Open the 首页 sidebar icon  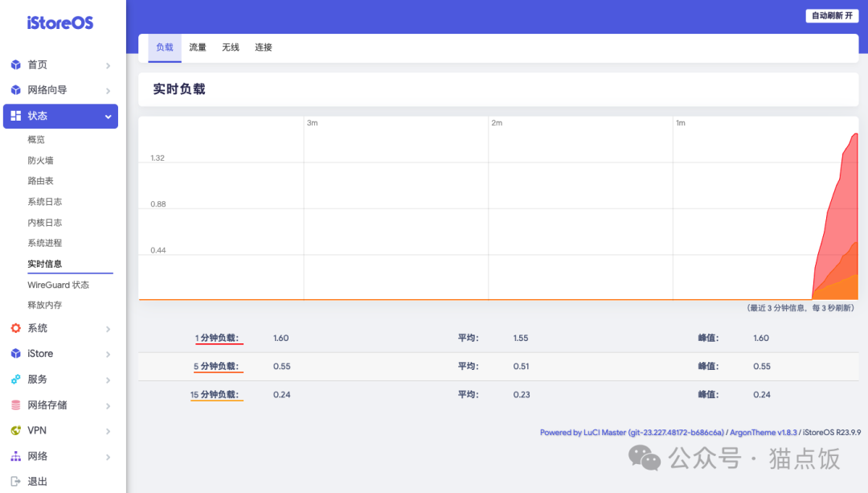(x=14, y=65)
